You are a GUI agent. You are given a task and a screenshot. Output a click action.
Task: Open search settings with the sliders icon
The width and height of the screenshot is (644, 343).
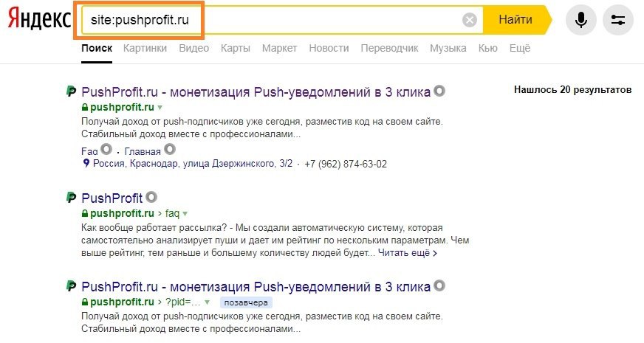point(617,20)
